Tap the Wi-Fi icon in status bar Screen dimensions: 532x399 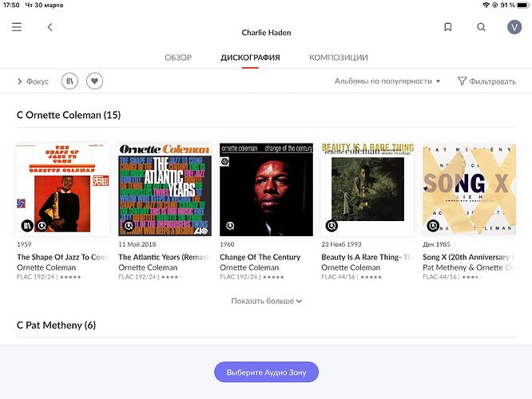pyautogui.click(x=486, y=5)
